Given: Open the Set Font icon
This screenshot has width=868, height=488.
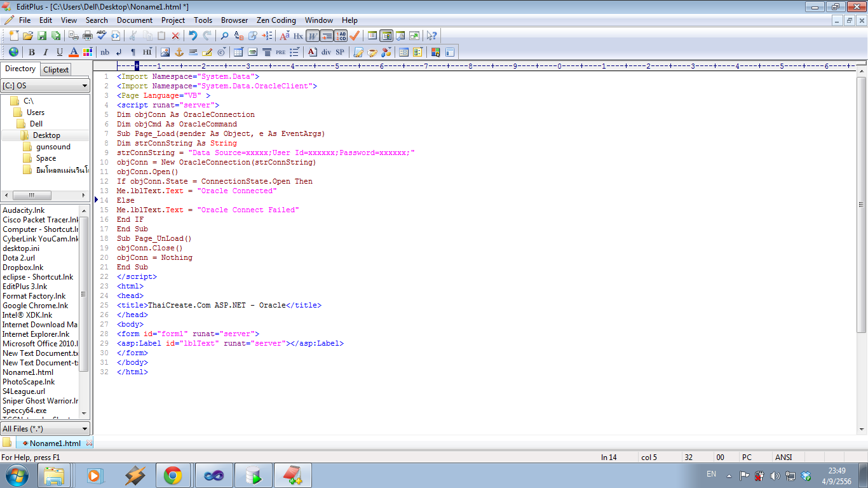Looking at the screenshot, I should [x=284, y=36].
